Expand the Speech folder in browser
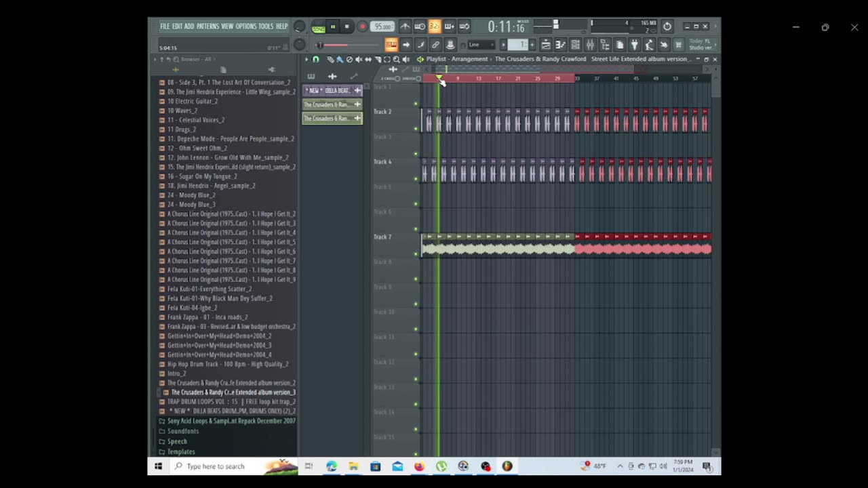Viewport: 868px width, 488px height. point(172,441)
